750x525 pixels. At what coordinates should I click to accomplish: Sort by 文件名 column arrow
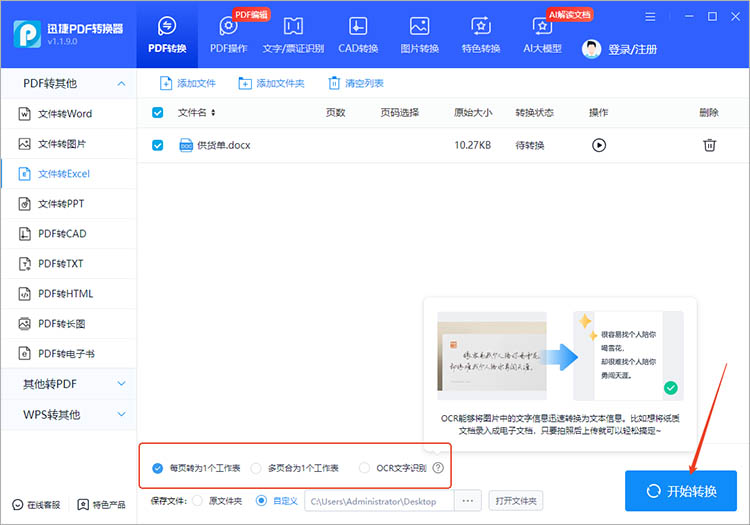(213, 112)
